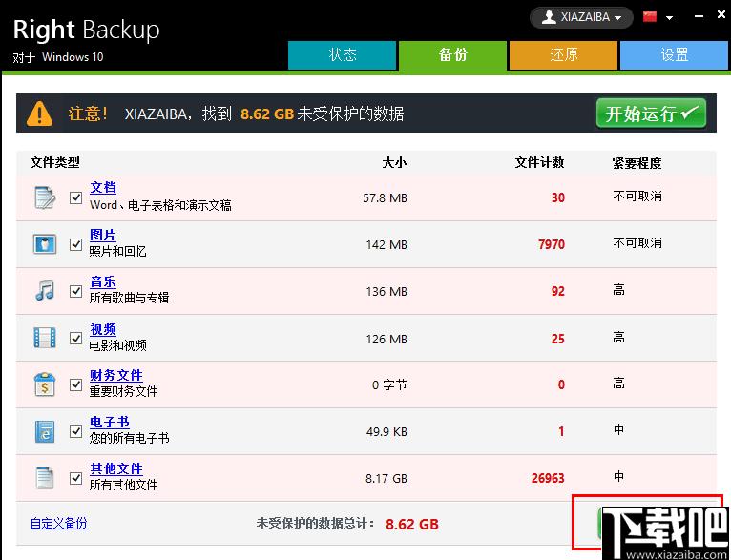Uncheck the 文档 documents checkbox
This screenshot has height=560, width=731.
click(x=75, y=197)
